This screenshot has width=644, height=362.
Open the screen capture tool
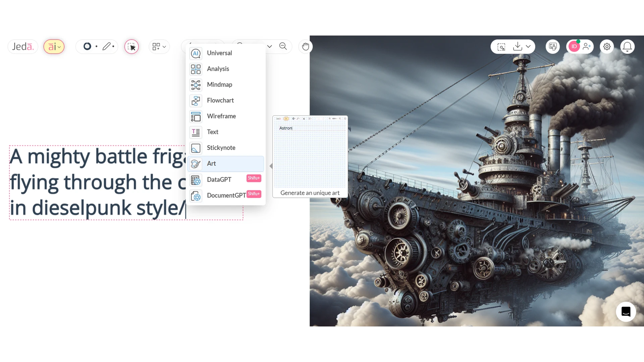pos(500,47)
